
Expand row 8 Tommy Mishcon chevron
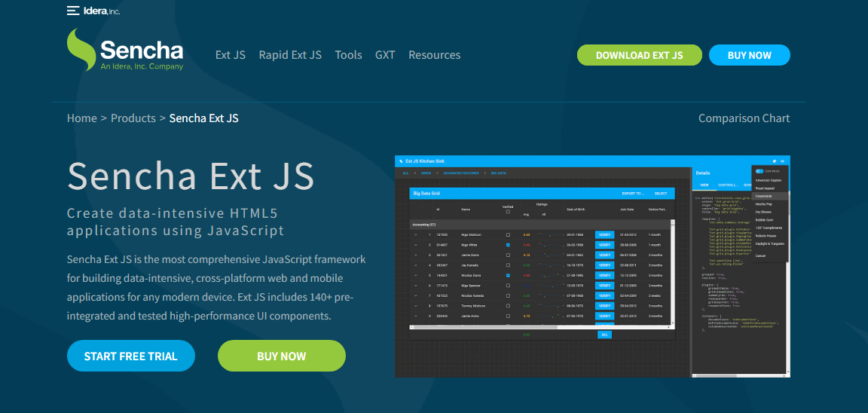coord(416,305)
